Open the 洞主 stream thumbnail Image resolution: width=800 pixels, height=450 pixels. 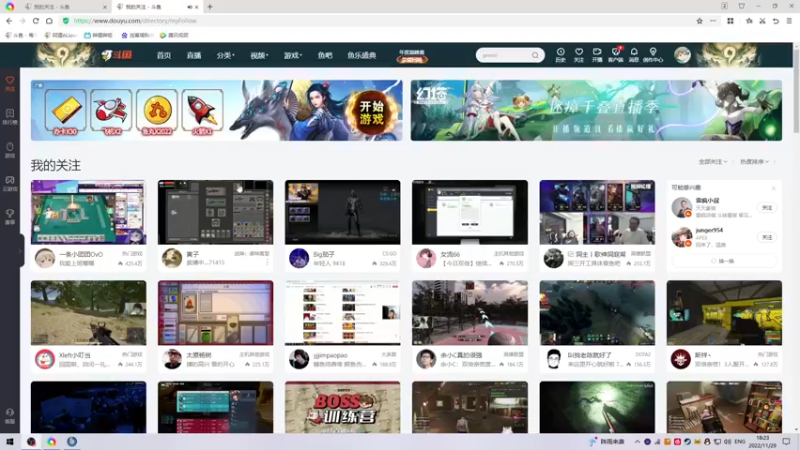pos(597,212)
